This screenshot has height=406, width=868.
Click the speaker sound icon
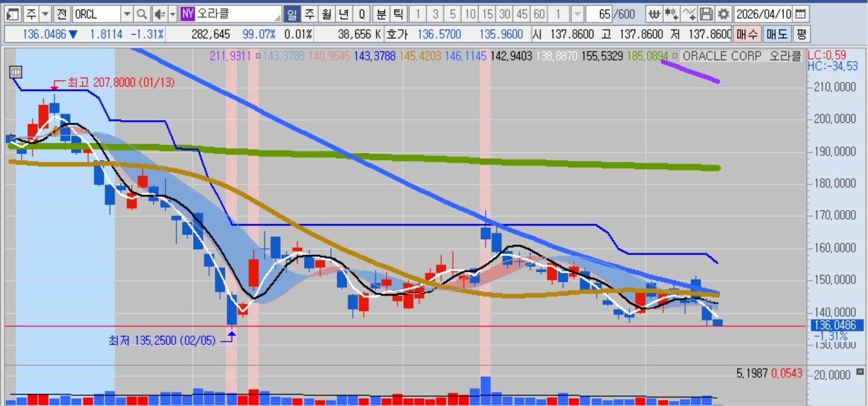[159, 13]
